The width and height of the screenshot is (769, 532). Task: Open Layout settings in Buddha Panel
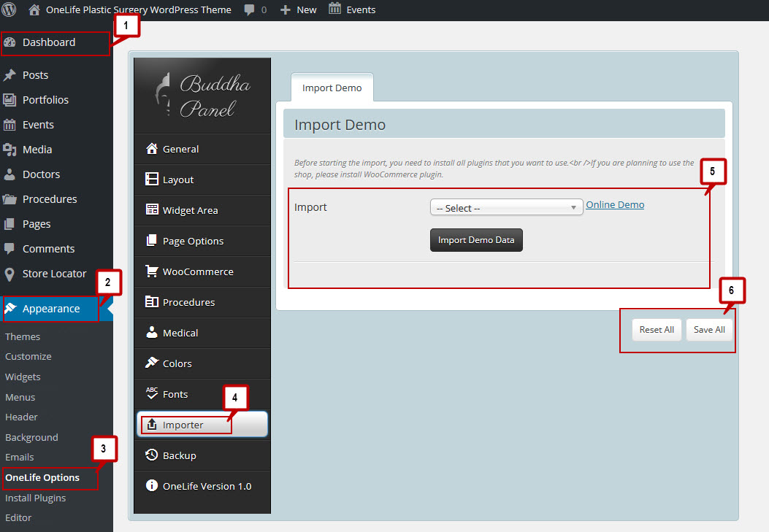152,180
